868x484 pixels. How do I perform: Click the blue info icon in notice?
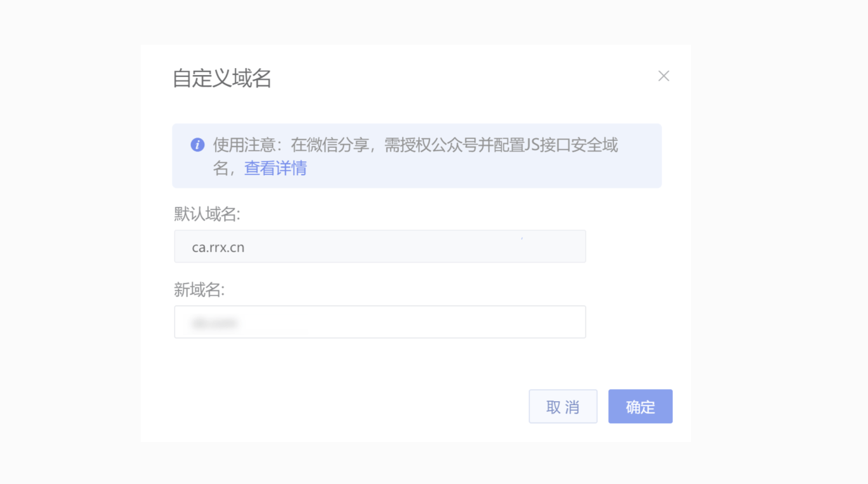(x=197, y=145)
